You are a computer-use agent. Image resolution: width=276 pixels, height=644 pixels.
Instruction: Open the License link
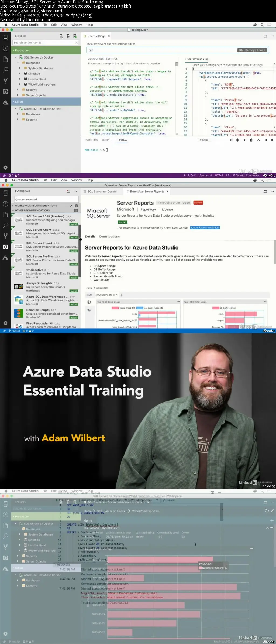pyautogui.click(x=167, y=210)
